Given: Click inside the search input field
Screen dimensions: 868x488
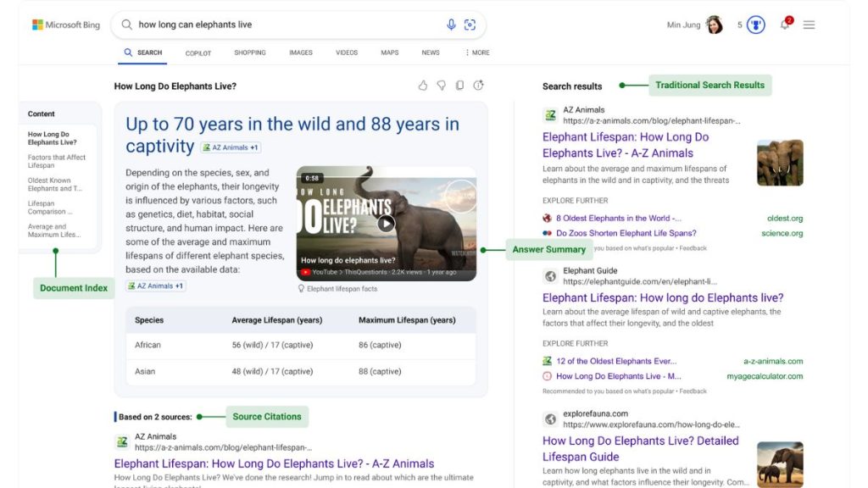Looking at the screenshot, I should point(254,25).
